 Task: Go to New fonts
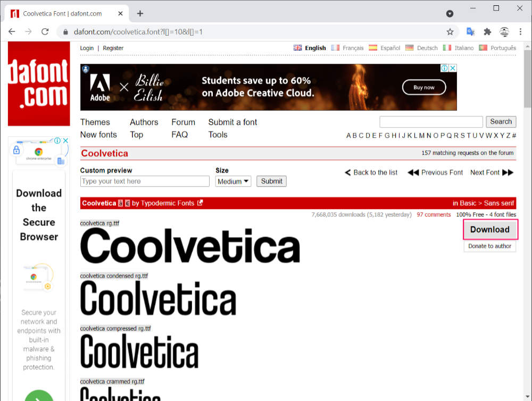click(98, 135)
